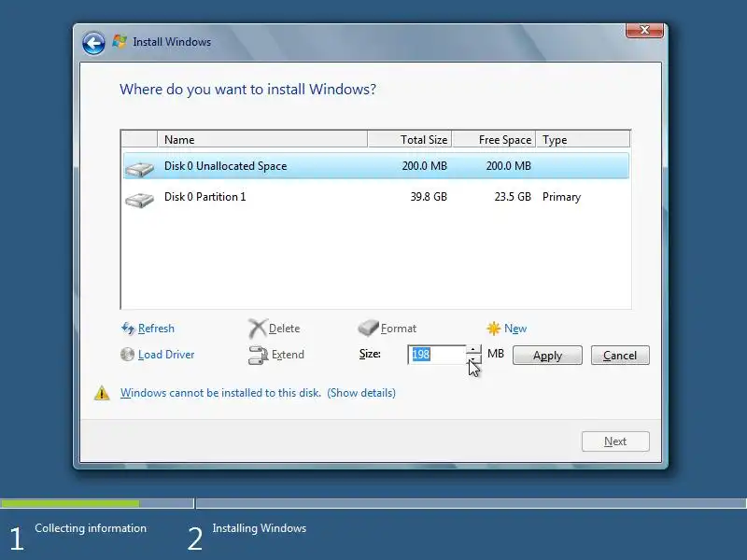Click the Format eraser icon

click(x=368, y=328)
